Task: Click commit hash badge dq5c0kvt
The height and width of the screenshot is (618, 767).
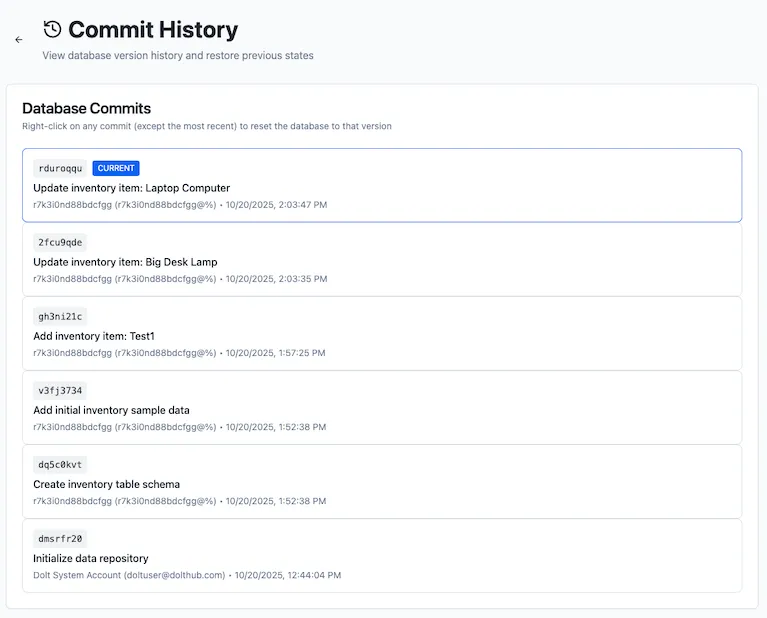Action: tap(60, 464)
